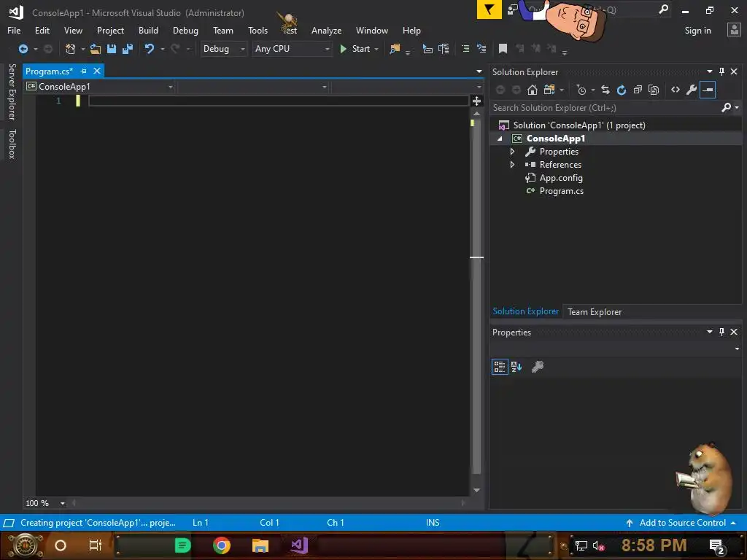Click Sign in link

coord(698,31)
